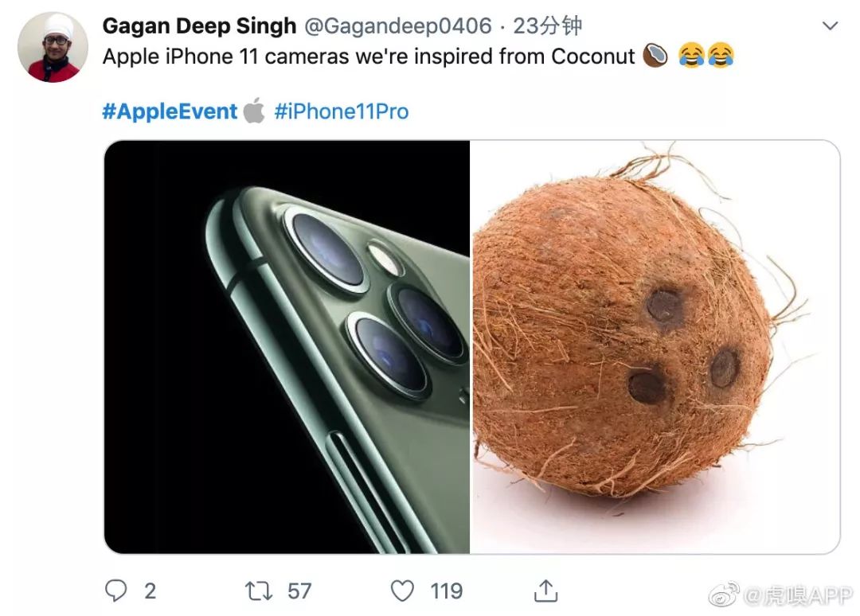The height and width of the screenshot is (616, 860).
Task: Open the coconut photo
Action: 655,347
